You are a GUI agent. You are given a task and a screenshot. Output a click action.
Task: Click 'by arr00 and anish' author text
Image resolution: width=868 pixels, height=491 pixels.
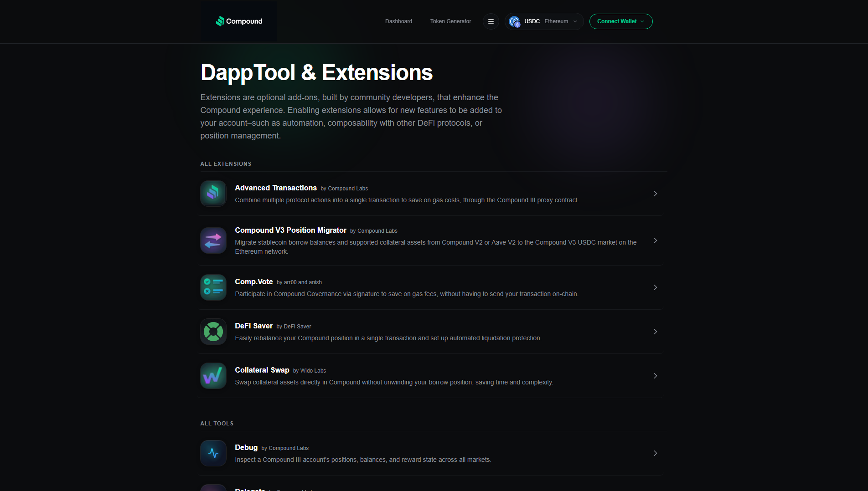(299, 282)
